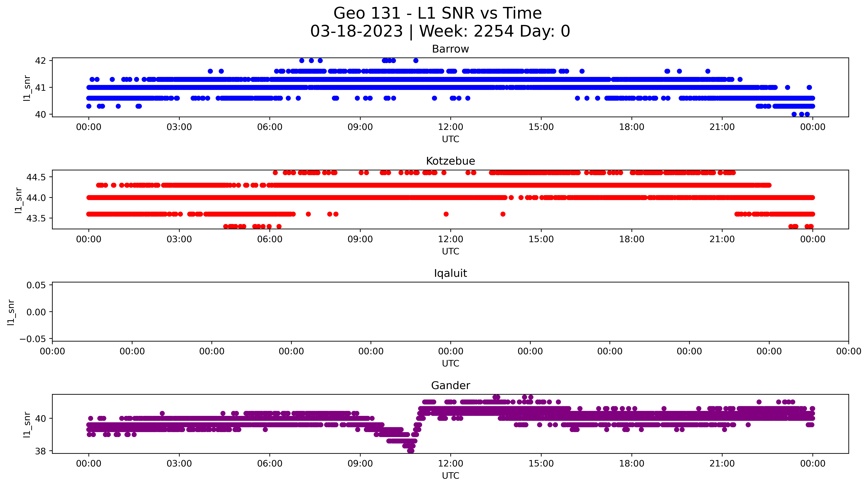Click the '03:00' x-tick on the Barrow plot
The width and height of the screenshot is (868, 487).
tap(179, 127)
